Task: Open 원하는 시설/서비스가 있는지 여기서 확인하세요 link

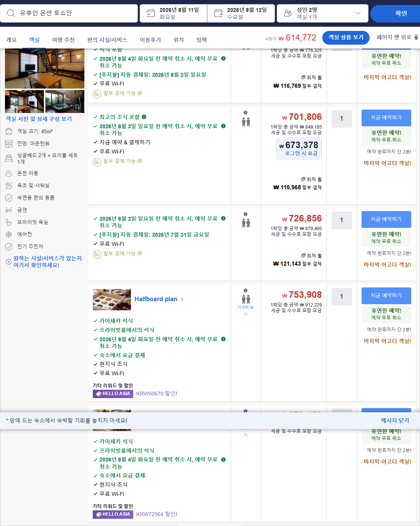Action: (x=47, y=261)
